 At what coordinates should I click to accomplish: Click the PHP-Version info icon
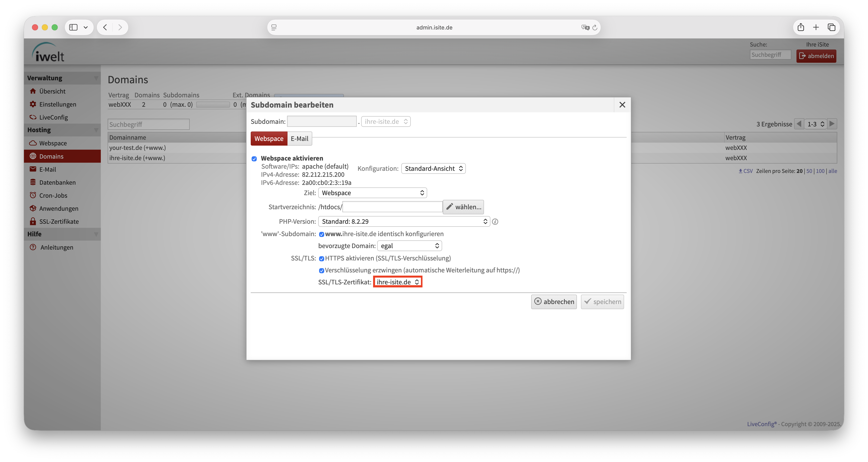[x=495, y=222]
